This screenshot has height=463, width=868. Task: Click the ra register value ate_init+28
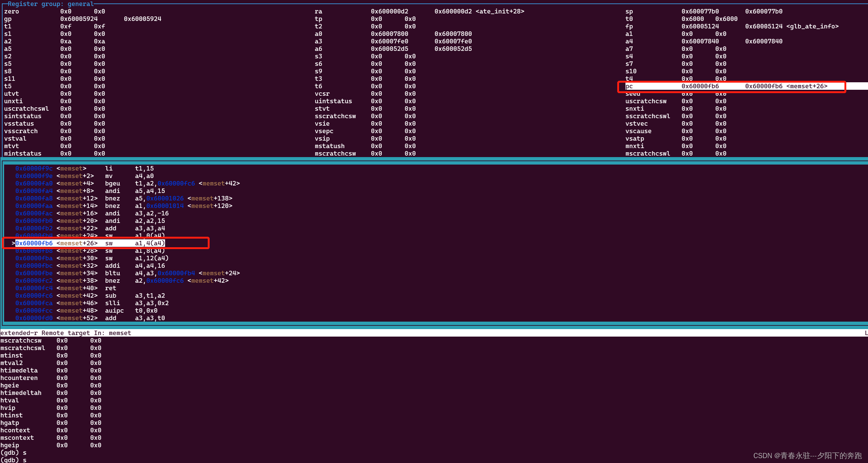[479, 12]
